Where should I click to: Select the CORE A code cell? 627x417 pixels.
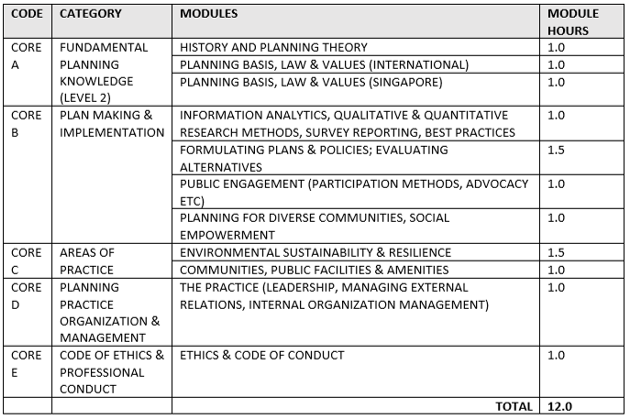[26, 55]
